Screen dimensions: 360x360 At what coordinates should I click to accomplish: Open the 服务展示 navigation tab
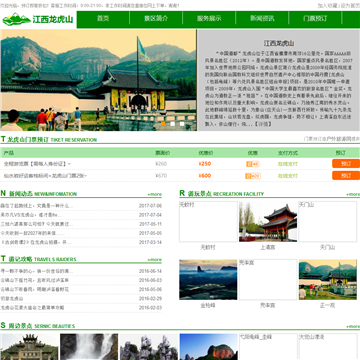[x=209, y=18]
